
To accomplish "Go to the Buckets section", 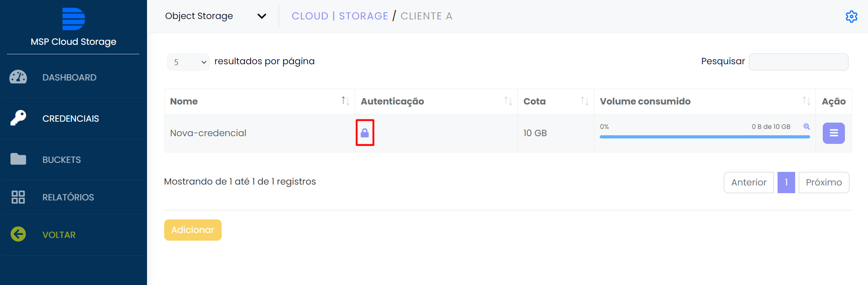I will click(x=62, y=160).
